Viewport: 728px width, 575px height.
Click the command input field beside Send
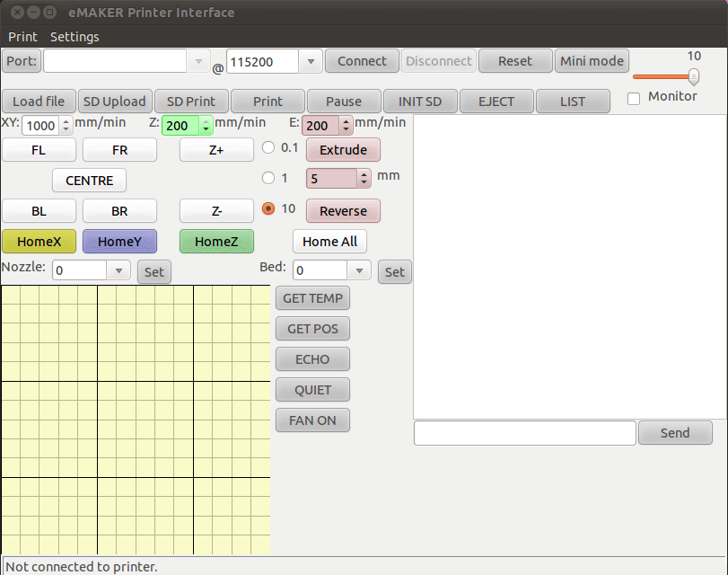(x=524, y=433)
